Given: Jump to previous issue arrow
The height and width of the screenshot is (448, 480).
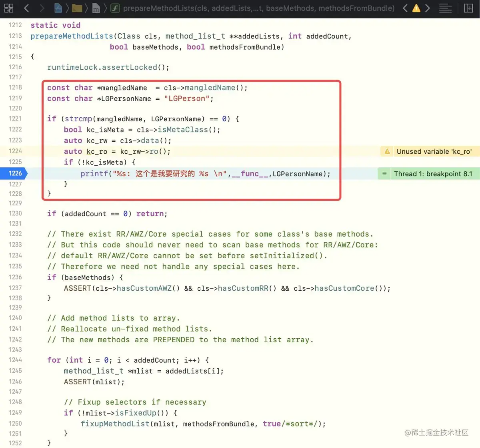Looking at the screenshot, I should (x=405, y=8).
